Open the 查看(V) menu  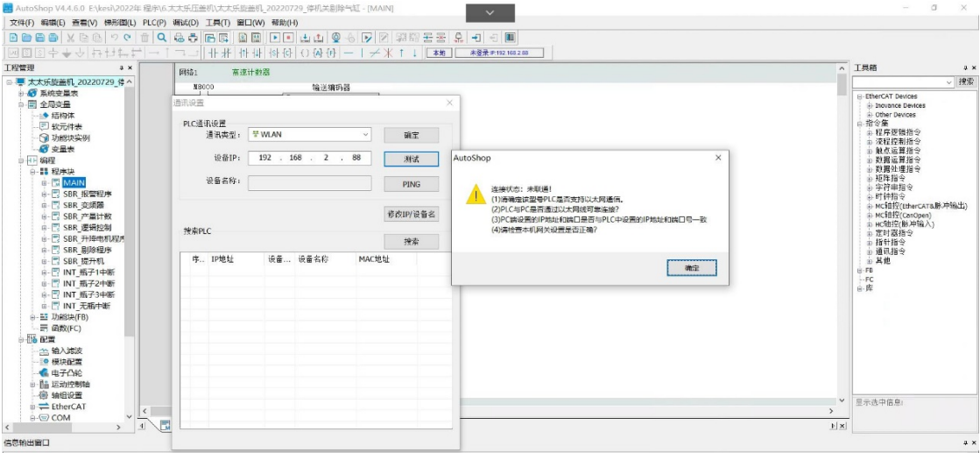pos(84,23)
